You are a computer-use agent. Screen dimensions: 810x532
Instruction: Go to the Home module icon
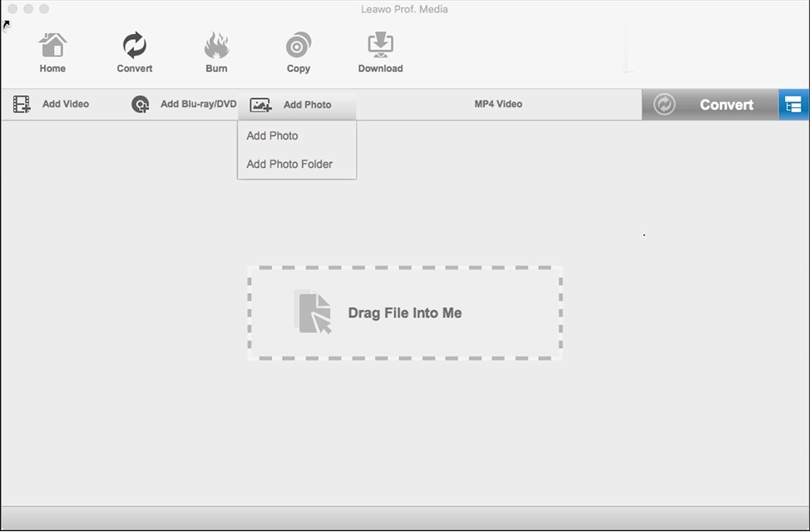click(52, 47)
